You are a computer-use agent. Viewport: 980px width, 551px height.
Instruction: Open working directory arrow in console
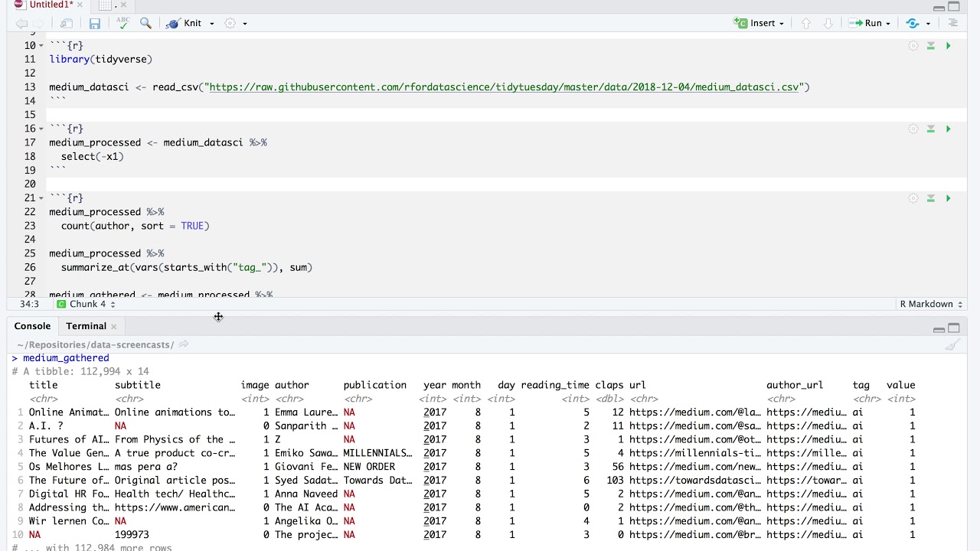184,345
